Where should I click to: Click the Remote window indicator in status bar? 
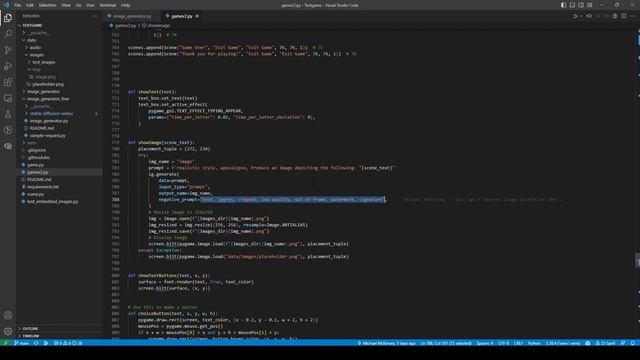[x=5, y=343]
